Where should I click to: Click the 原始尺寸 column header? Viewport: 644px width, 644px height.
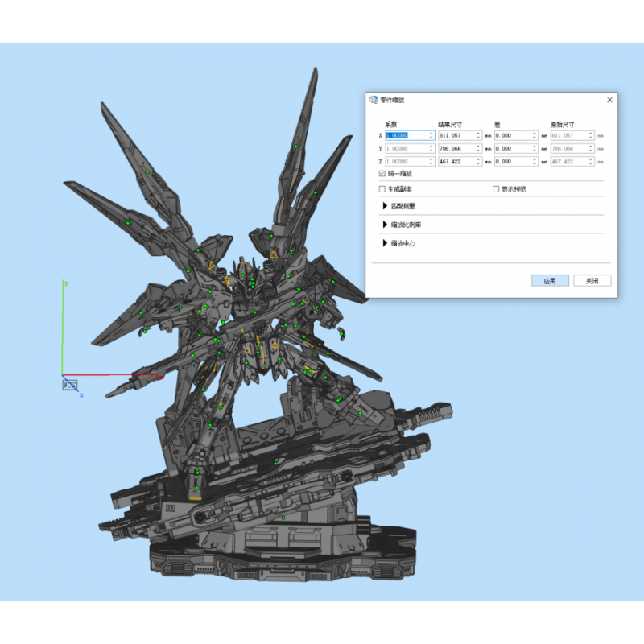tap(562, 125)
